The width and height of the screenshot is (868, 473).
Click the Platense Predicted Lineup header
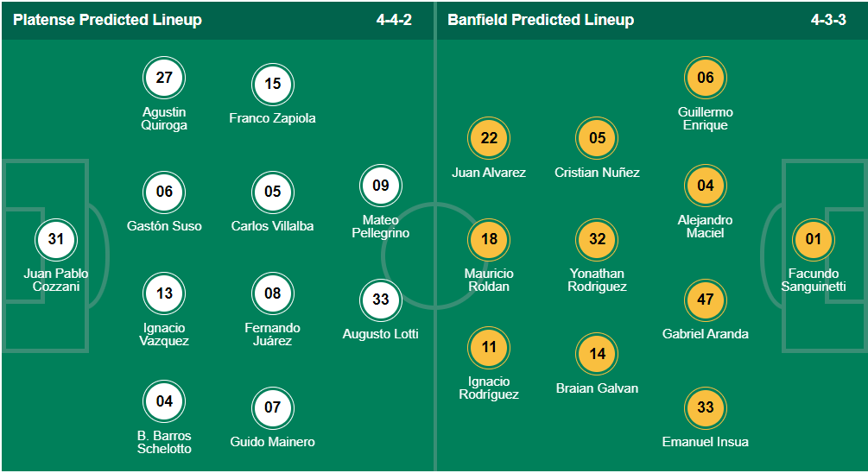point(107,20)
